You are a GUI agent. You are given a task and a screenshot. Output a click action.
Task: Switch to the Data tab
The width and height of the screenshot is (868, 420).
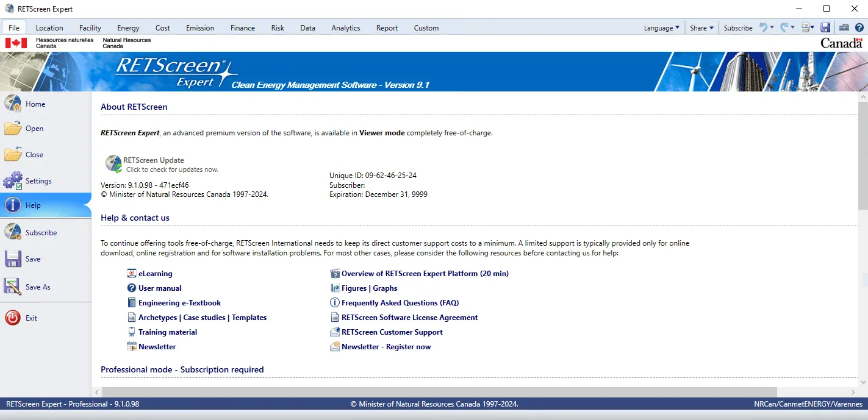tap(308, 28)
